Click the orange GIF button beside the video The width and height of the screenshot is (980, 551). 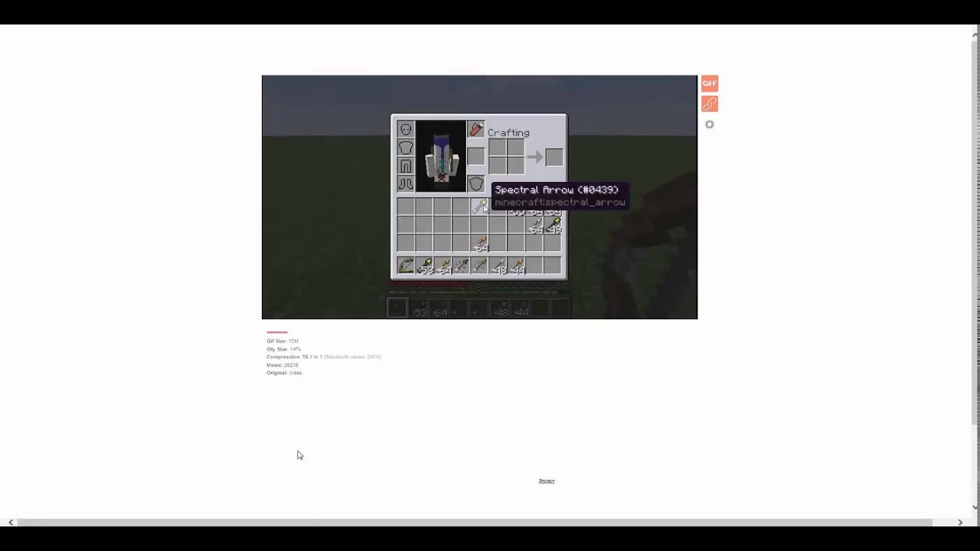pos(710,83)
